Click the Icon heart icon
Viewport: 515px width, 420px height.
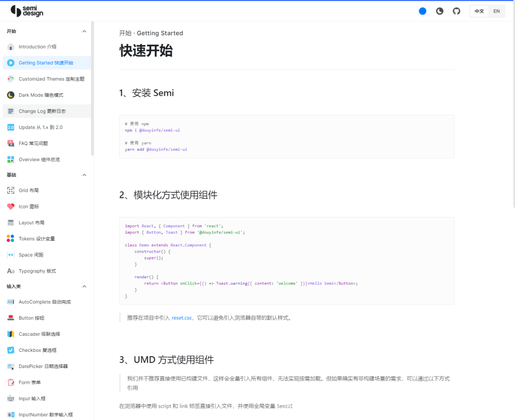[11, 206]
